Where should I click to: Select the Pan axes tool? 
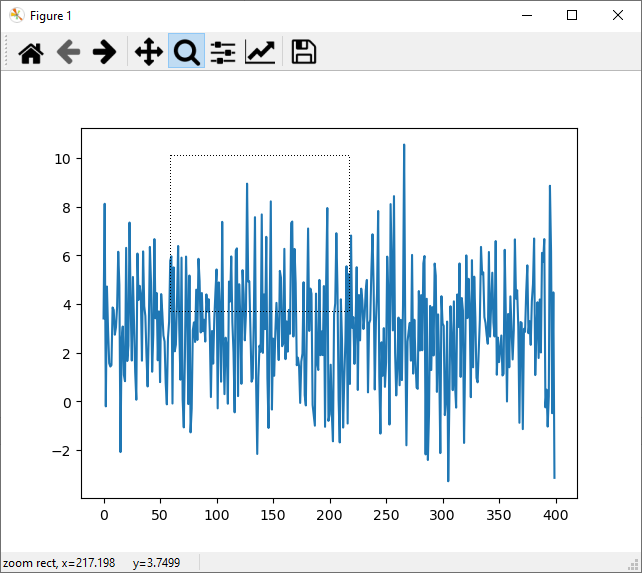tap(149, 52)
